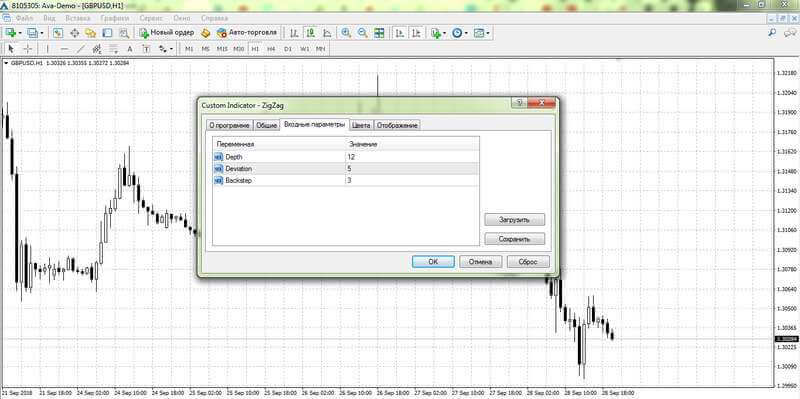This screenshot has width=800, height=399.
Task: Open the Market Watch window icon
Action: click(x=58, y=33)
